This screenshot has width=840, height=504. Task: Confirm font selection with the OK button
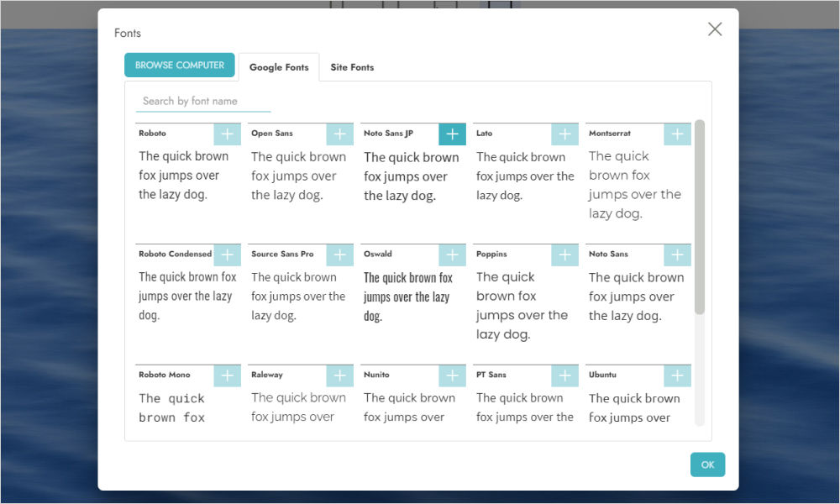point(707,465)
